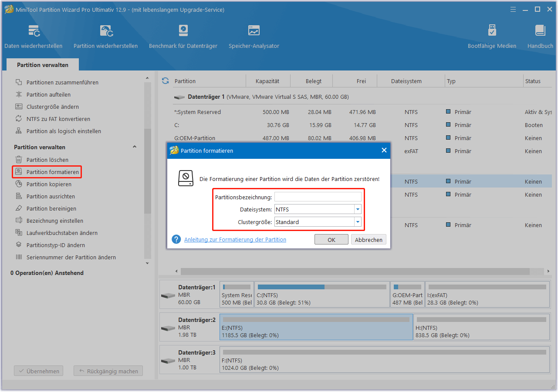558x392 pixels.
Task: Click Abbrechen in format dialog
Action: click(369, 240)
